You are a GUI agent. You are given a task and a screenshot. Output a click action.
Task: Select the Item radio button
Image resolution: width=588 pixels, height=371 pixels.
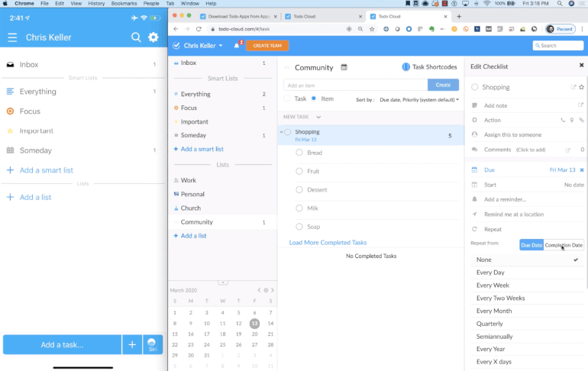(314, 98)
